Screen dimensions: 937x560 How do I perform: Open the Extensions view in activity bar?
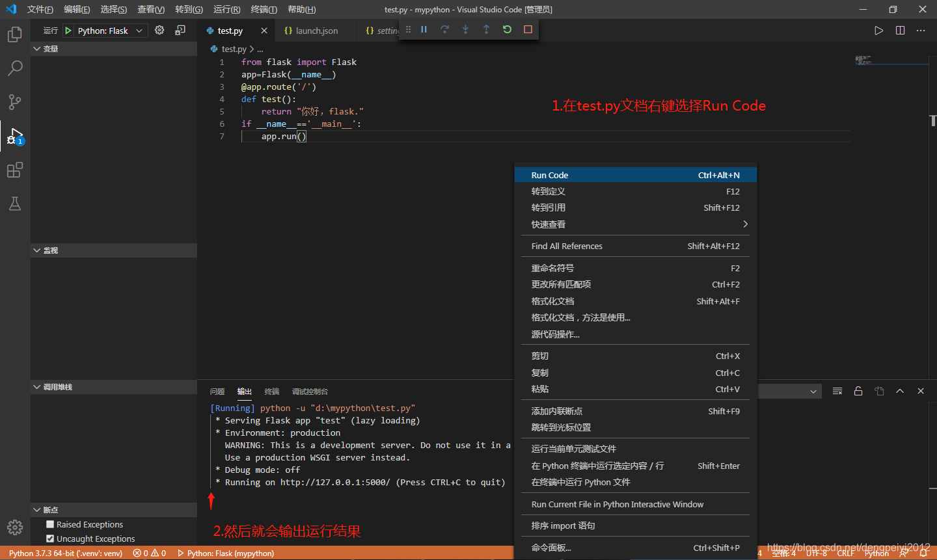[15, 170]
